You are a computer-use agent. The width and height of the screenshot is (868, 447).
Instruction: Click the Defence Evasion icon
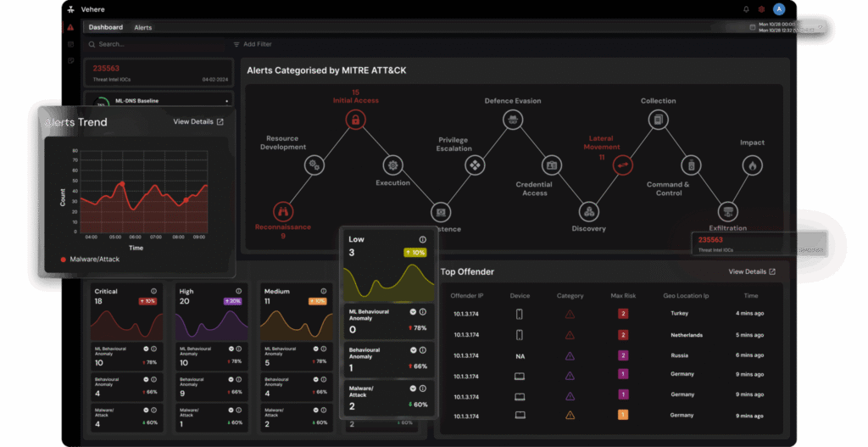pyautogui.click(x=512, y=120)
